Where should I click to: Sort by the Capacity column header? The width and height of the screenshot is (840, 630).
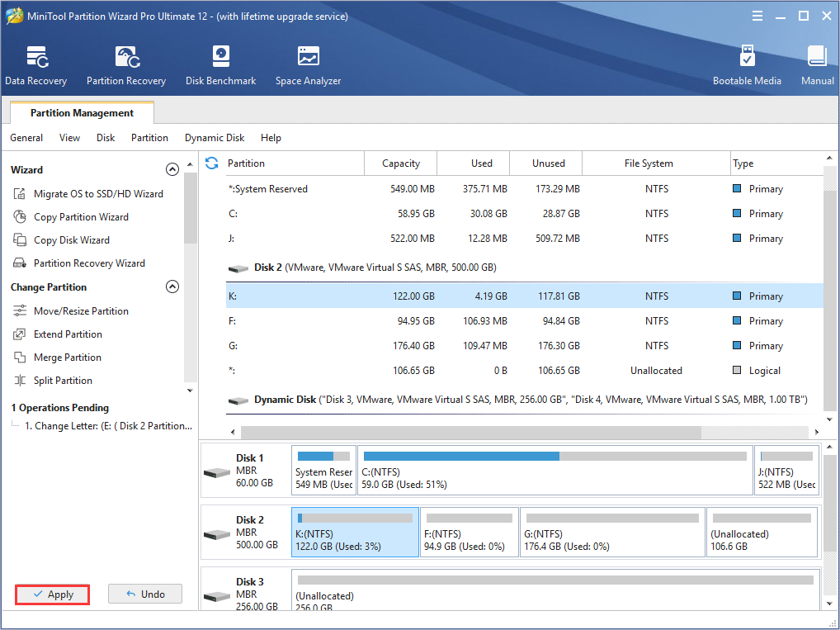click(x=401, y=163)
